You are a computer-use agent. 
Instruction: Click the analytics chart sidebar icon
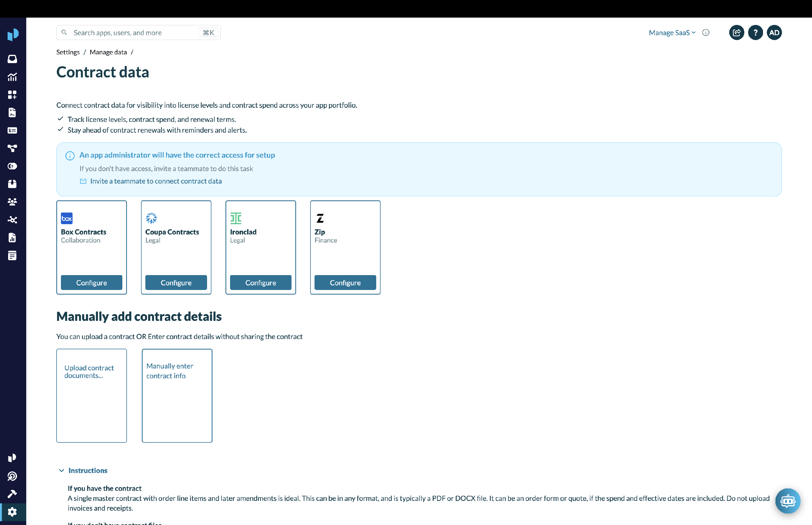12,77
